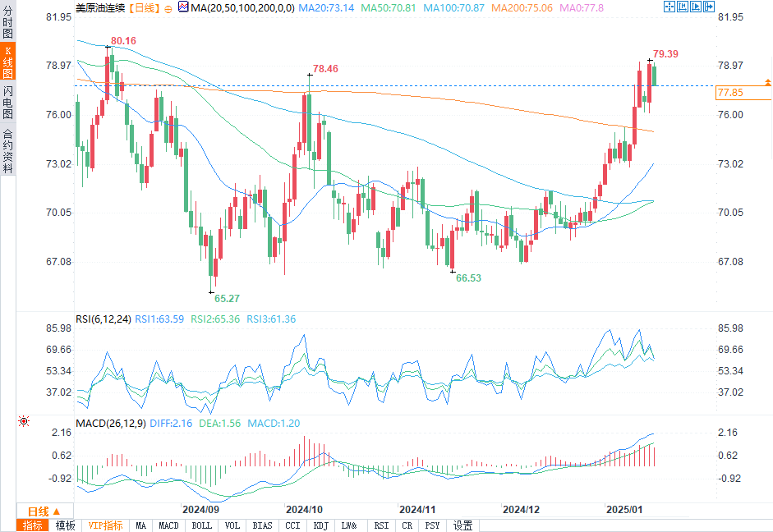Open 合约资料 contract info in sidebar

(8, 151)
